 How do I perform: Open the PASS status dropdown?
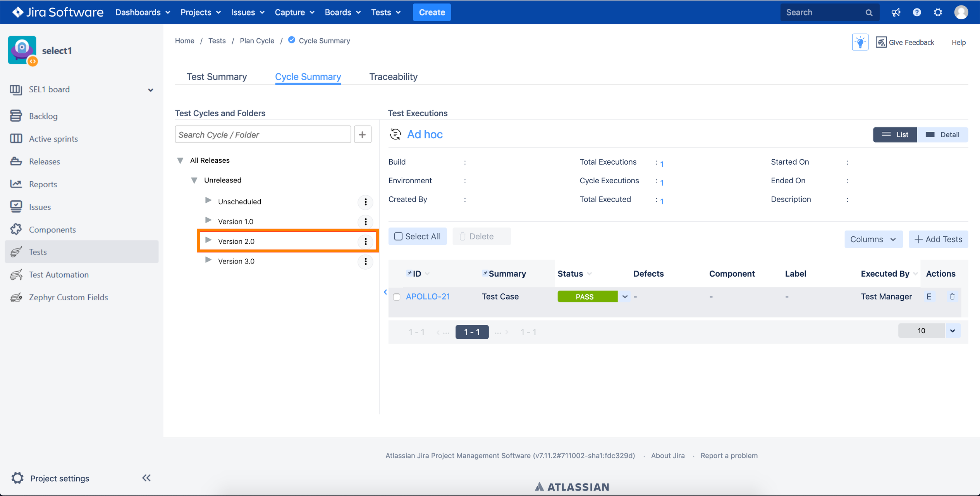(x=624, y=296)
